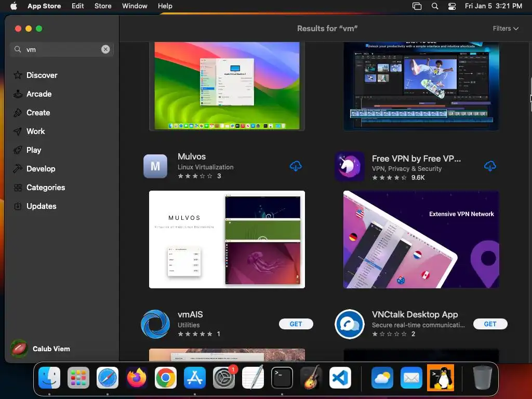Open Mail from the Dock
532x399 pixels.
[411, 378]
